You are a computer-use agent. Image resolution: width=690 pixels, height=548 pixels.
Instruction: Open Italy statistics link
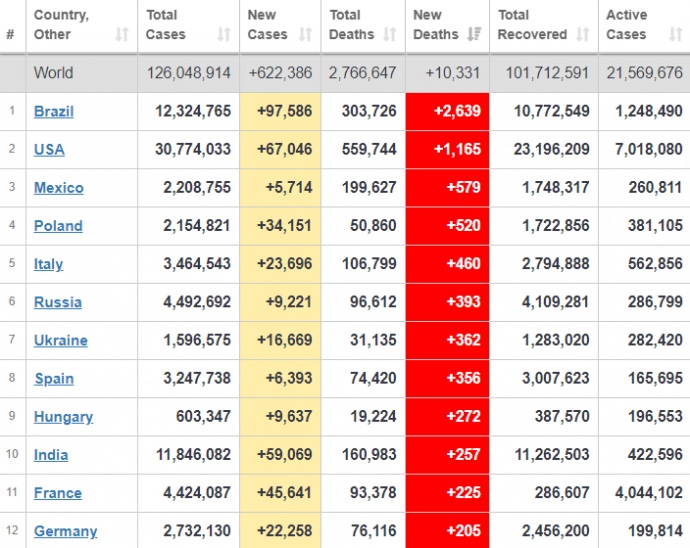[48, 264]
